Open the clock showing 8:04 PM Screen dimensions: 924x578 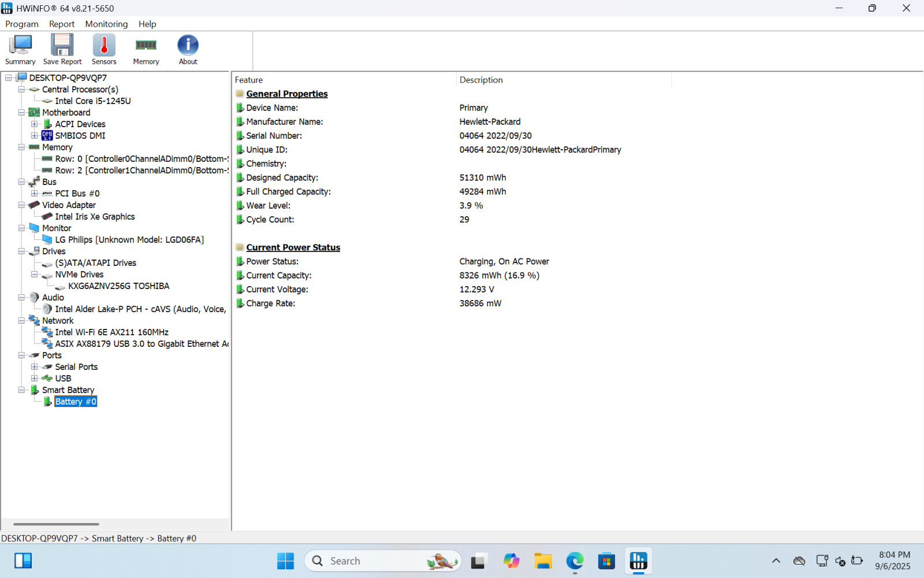tap(893, 561)
